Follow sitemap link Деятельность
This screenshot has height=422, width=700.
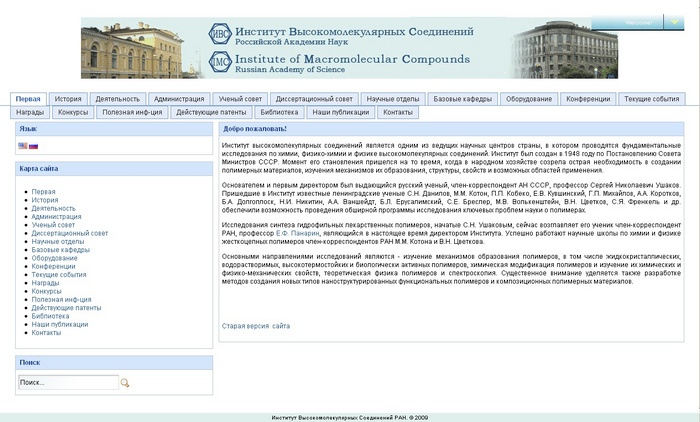click(x=54, y=208)
